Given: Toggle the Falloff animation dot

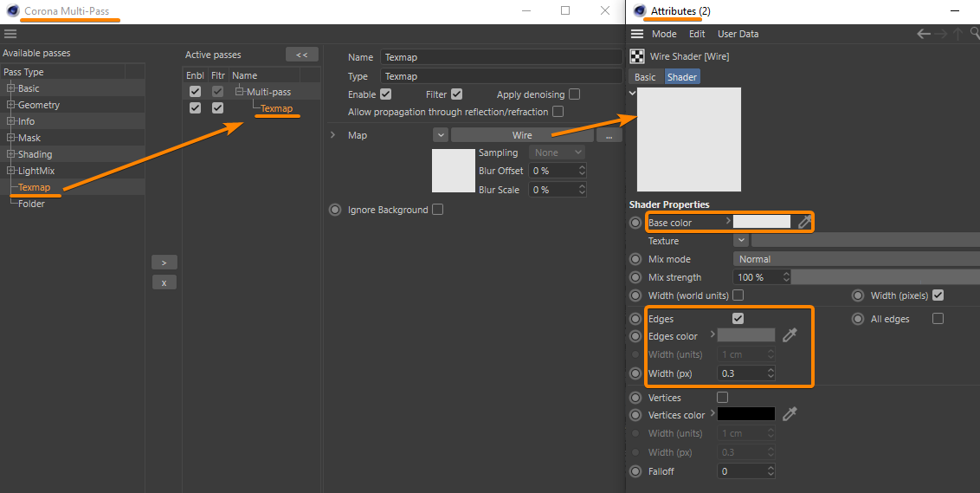Looking at the screenshot, I should click(635, 471).
